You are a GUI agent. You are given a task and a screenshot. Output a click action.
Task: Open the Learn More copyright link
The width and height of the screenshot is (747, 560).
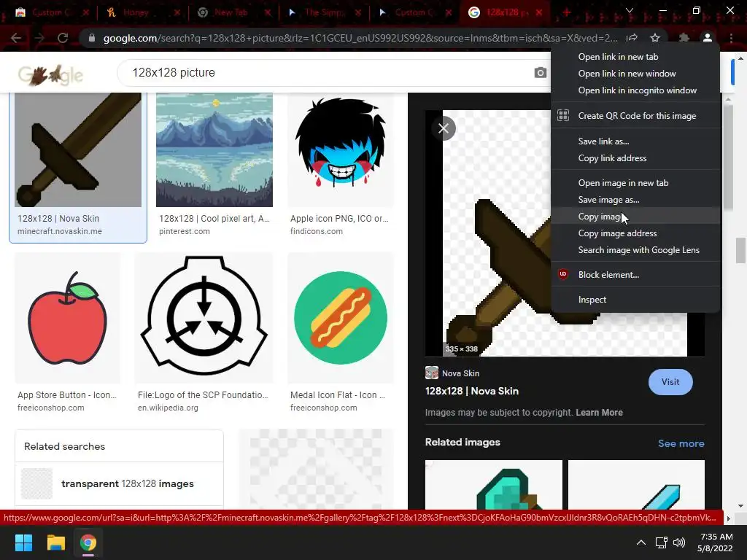(x=599, y=413)
